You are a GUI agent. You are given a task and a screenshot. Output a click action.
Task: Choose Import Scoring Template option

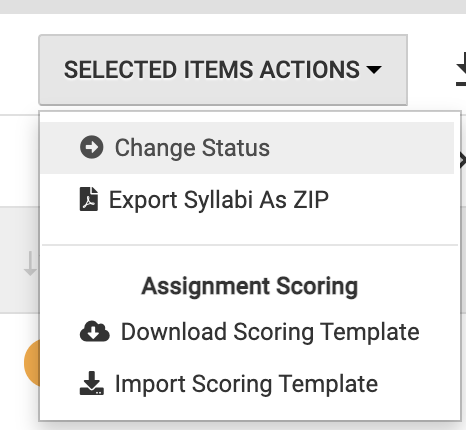pyautogui.click(x=246, y=384)
